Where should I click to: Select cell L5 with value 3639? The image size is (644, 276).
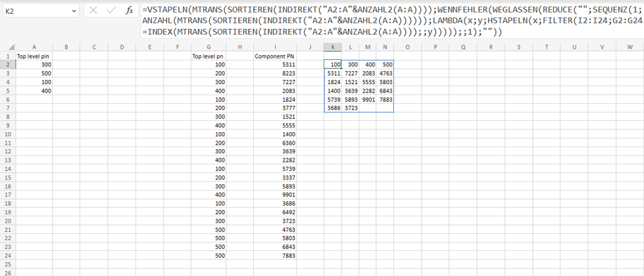coord(351,91)
